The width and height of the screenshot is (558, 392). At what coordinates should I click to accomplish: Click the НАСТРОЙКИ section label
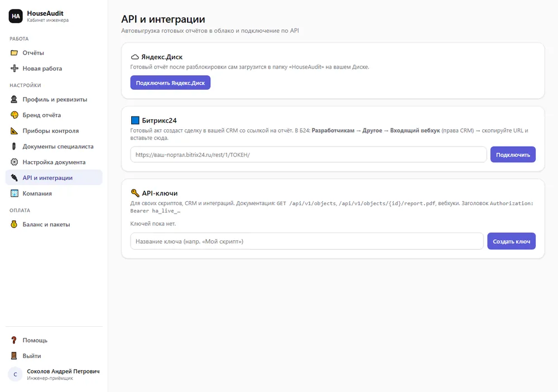[25, 85]
